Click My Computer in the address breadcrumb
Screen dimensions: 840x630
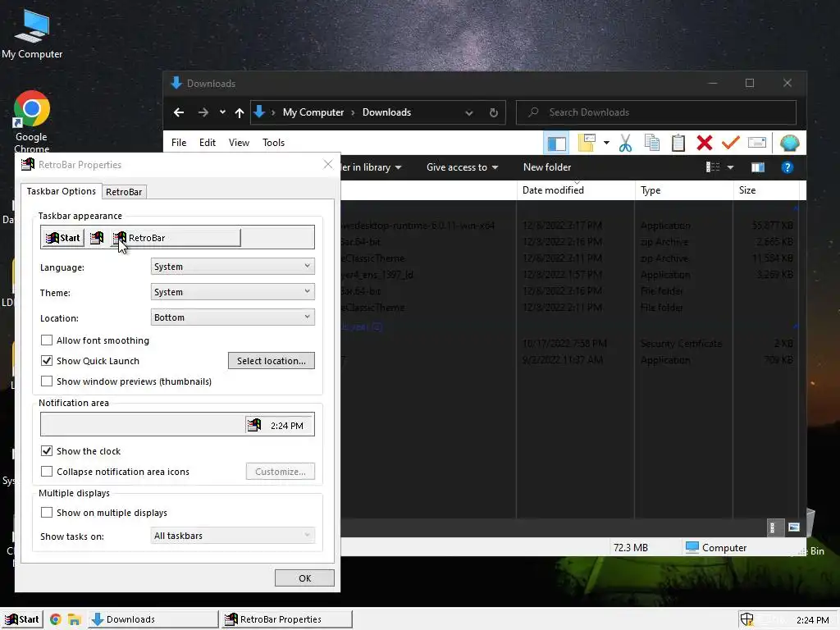pos(313,112)
